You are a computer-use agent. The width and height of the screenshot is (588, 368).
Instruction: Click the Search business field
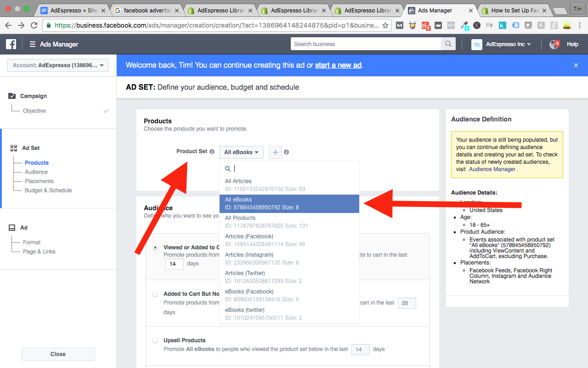click(x=366, y=44)
